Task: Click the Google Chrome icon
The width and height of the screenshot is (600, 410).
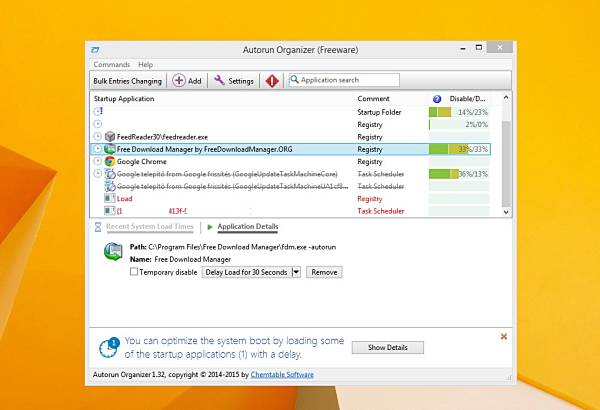Action: tap(110, 162)
